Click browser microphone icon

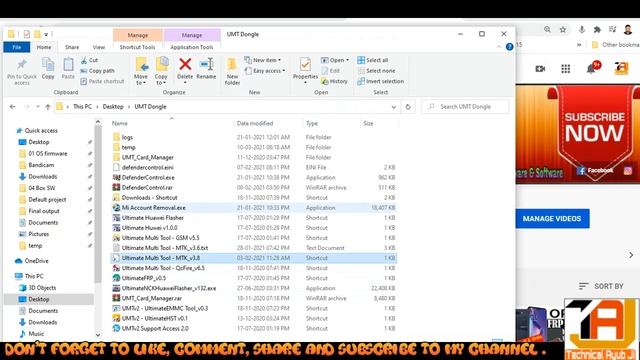coord(582,29)
